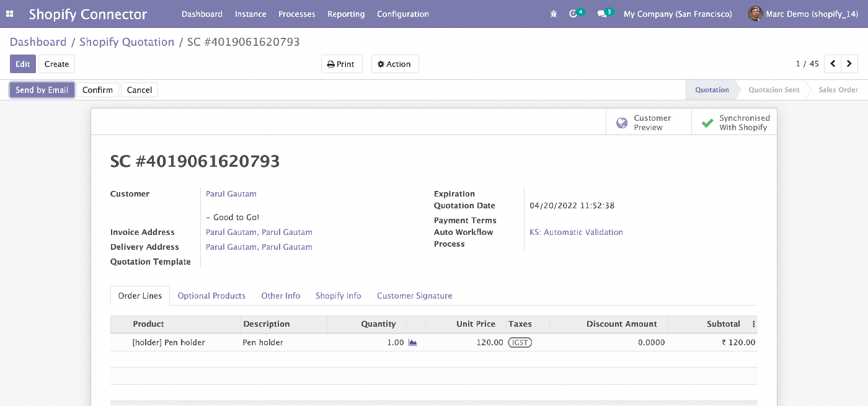The image size is (868, 406).
Task: Open the Print dropdown
Action: click(342, 64)
